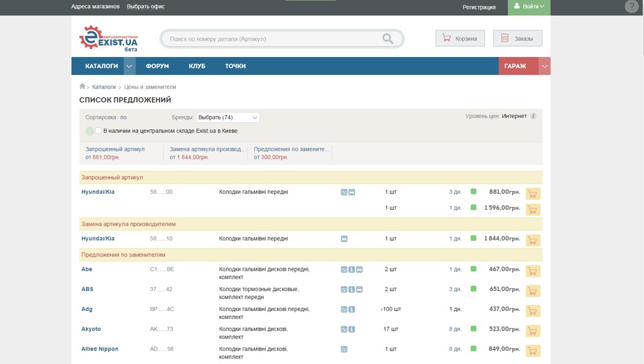Click the search magnifier icon
The height and width of the screenshot is (364, 644).
click(x=388, y=39)
